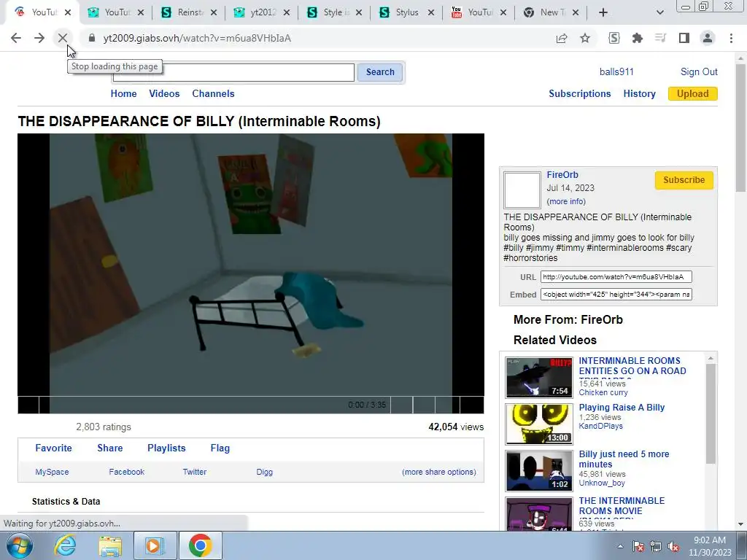The width and height of the screenshot is (747, 560).
Task: Close the yt2012 tab
Action: 286,12
